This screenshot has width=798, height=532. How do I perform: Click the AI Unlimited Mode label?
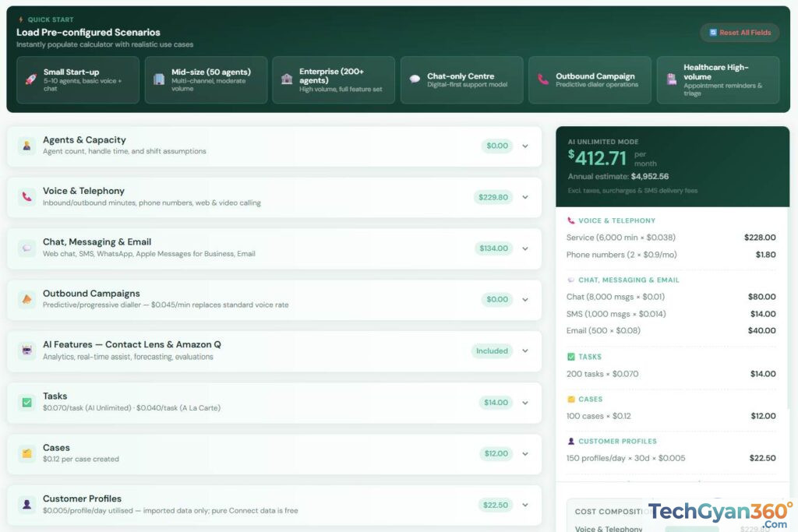point(603,142)
